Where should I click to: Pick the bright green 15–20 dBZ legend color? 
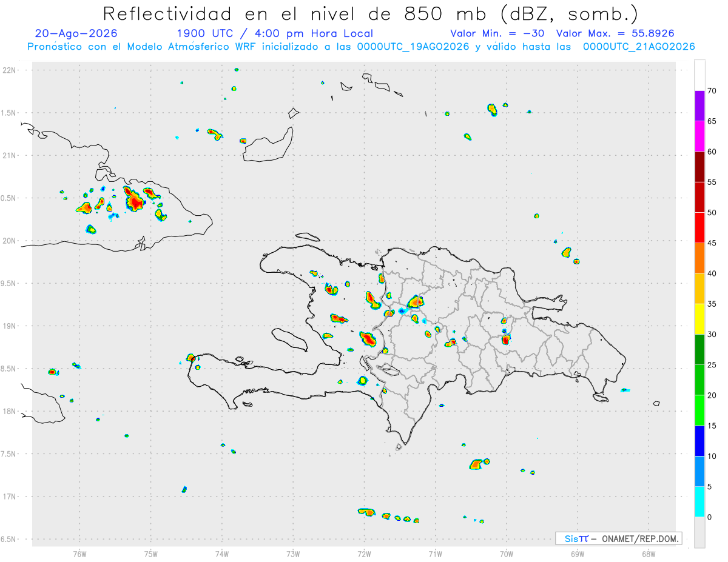click(699, 410)
